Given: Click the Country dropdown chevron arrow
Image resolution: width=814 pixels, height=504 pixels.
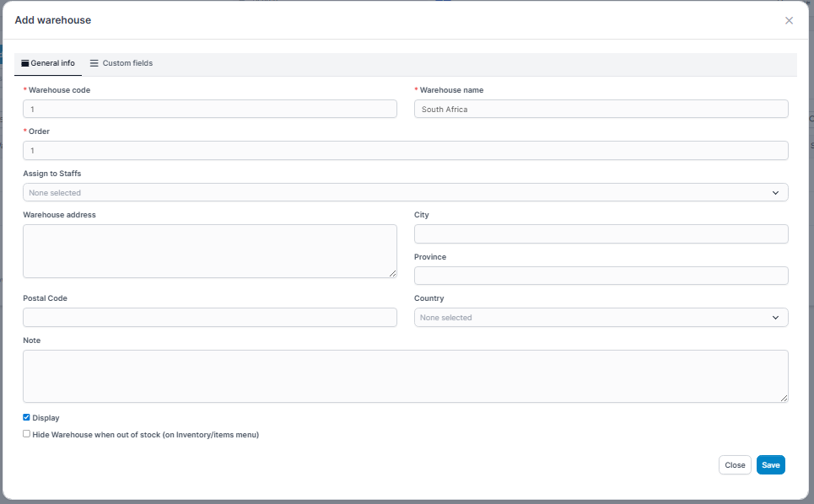Looking at the screenshot, I should [x=775, y=318].
